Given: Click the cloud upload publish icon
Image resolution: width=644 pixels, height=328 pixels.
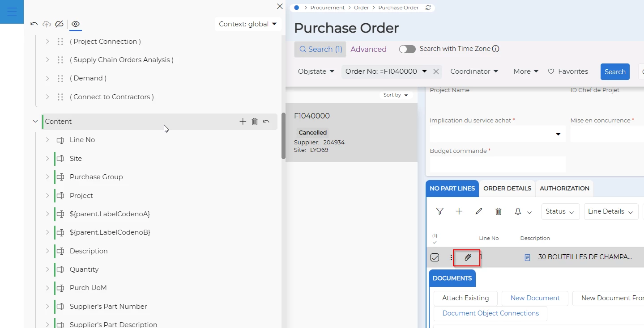Looking at the screenshot, I should (x=47, y=24).
